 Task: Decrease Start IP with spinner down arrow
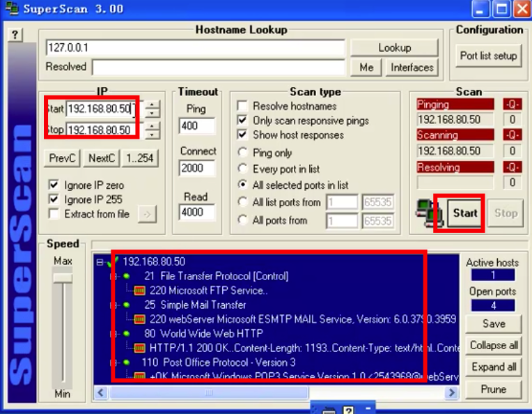coord(152,113)
